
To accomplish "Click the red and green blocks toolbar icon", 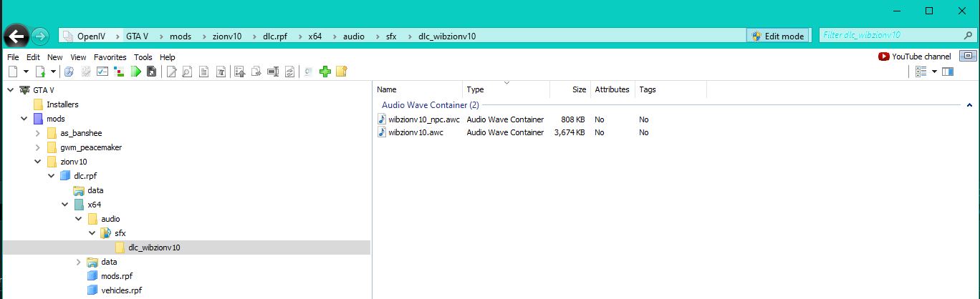I will pos(118,72).
